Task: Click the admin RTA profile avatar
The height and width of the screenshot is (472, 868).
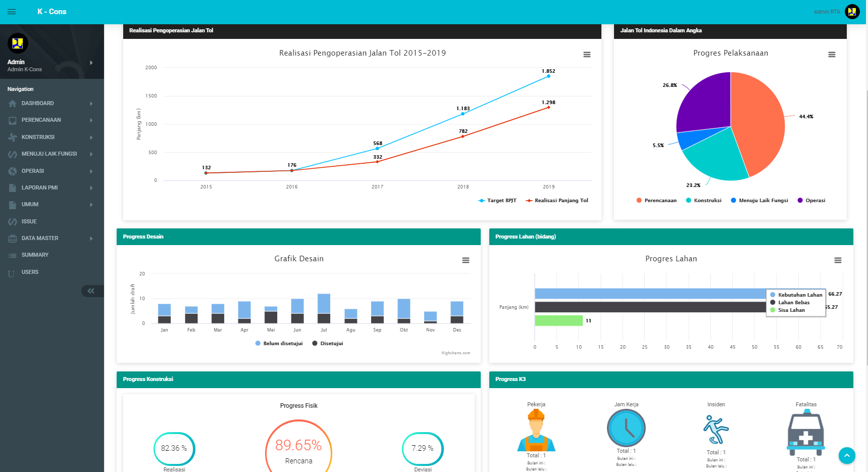Action: (x=852, y=12)
